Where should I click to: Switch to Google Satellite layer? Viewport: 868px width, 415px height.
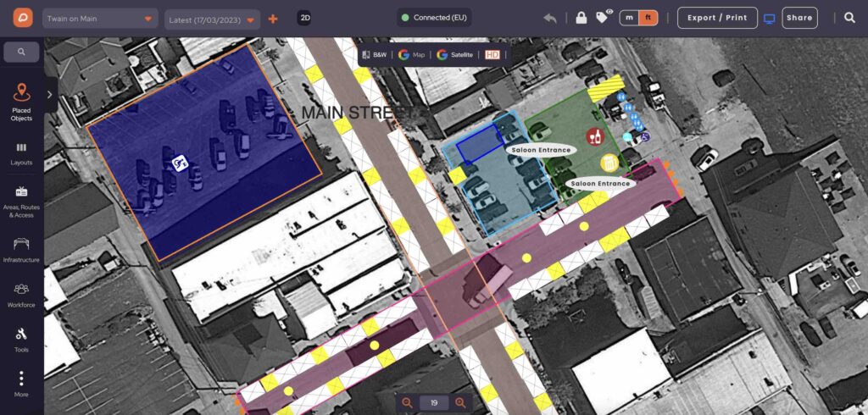pos(454,55)
